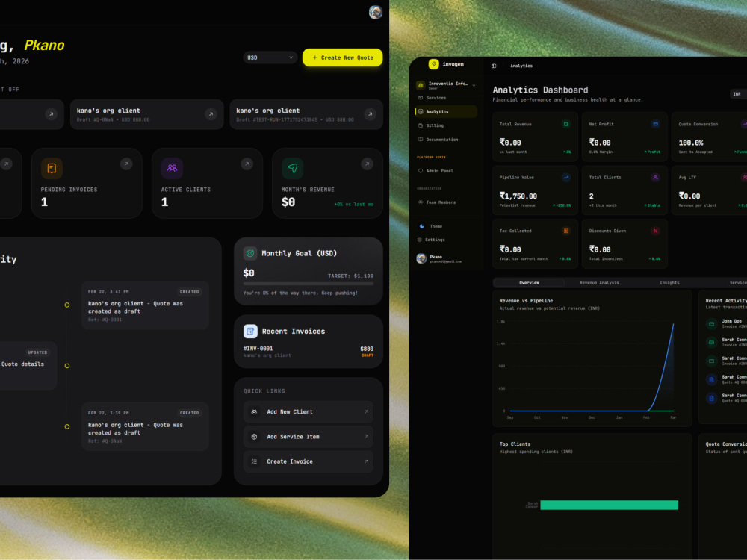Open arrow on Active Clients card
Screen dimensions: 747x560
coord(247,164)
